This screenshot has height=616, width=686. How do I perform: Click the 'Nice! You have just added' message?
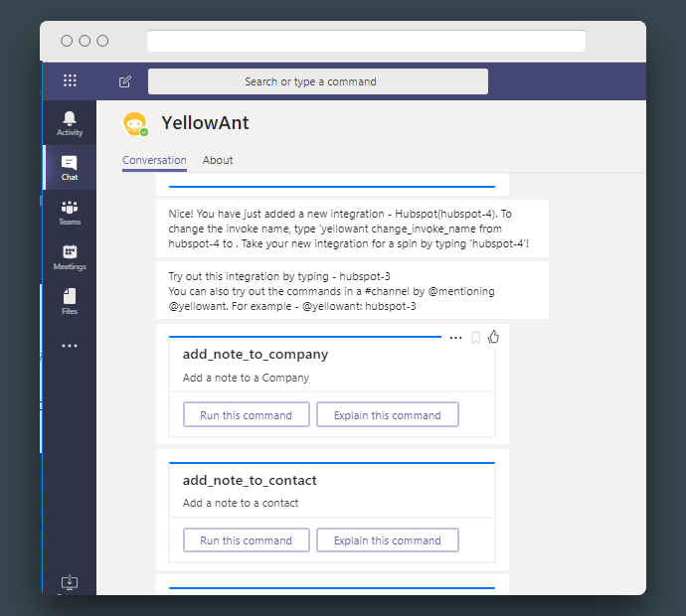pyautogui.click(x=352, y=229)
